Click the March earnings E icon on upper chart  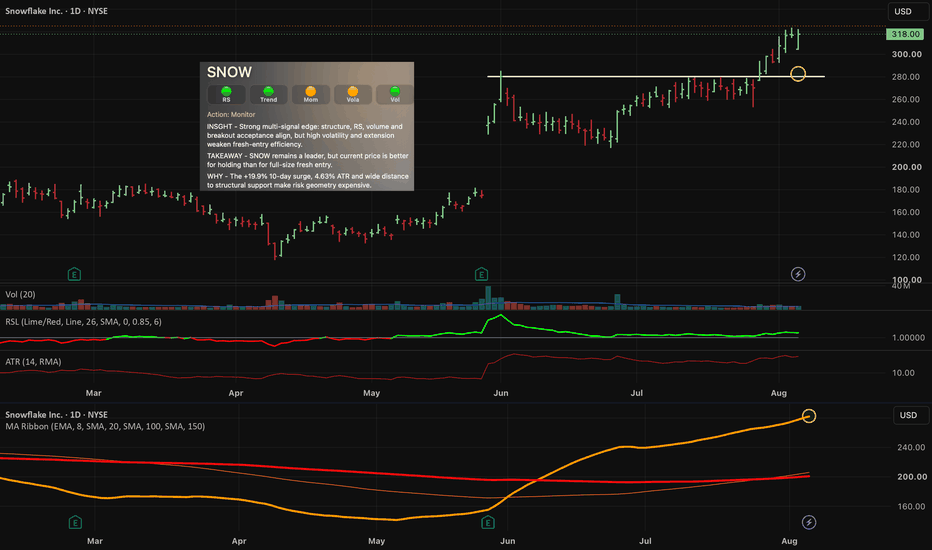coord(74,274)
